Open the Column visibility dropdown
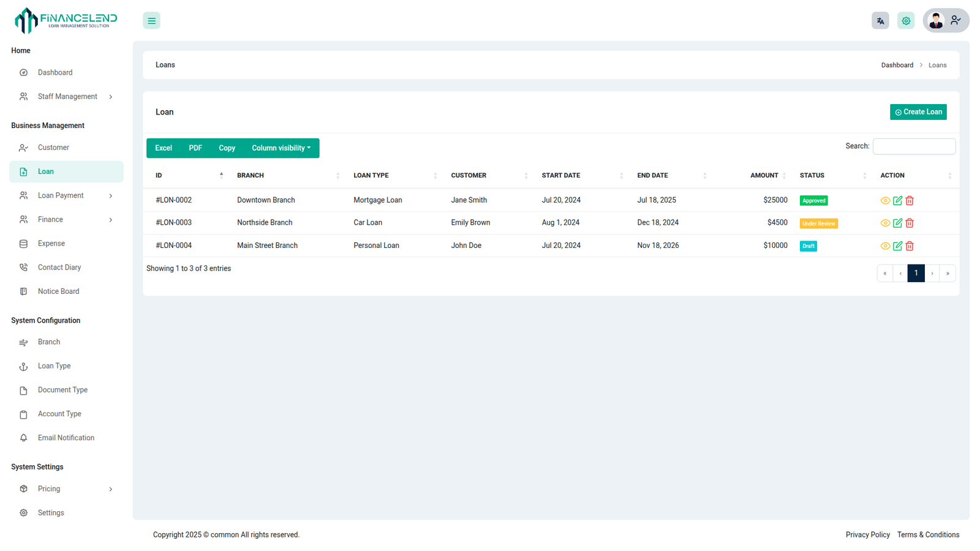Image resolution: width=980 pixels, height=551 pixels. tap(281, 148)
